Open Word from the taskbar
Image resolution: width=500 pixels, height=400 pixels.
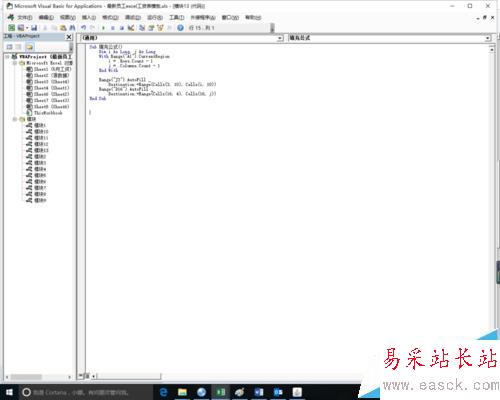click(259, 392)
